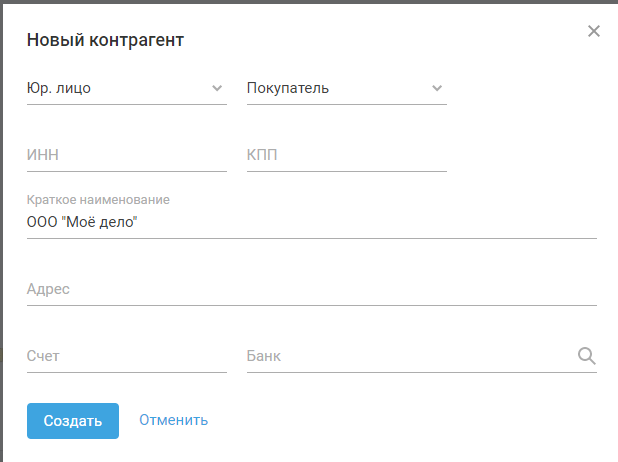
Task: Click into the Счет field
Action: point(126,356)
